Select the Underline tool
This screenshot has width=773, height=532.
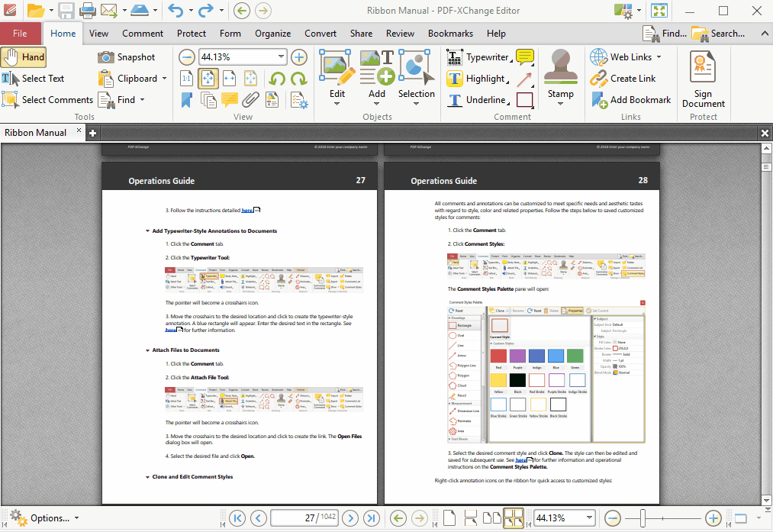coord(477,99)
